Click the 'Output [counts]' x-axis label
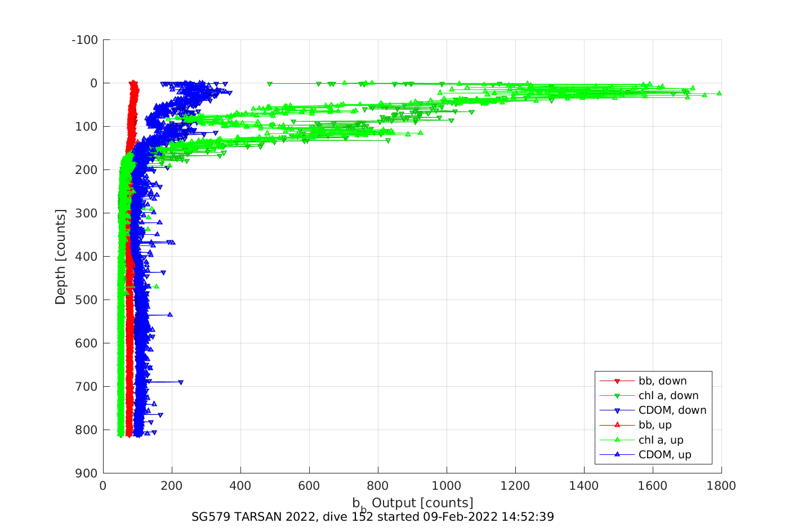Screen dimensions: 798x532 (x=422, y=503)
